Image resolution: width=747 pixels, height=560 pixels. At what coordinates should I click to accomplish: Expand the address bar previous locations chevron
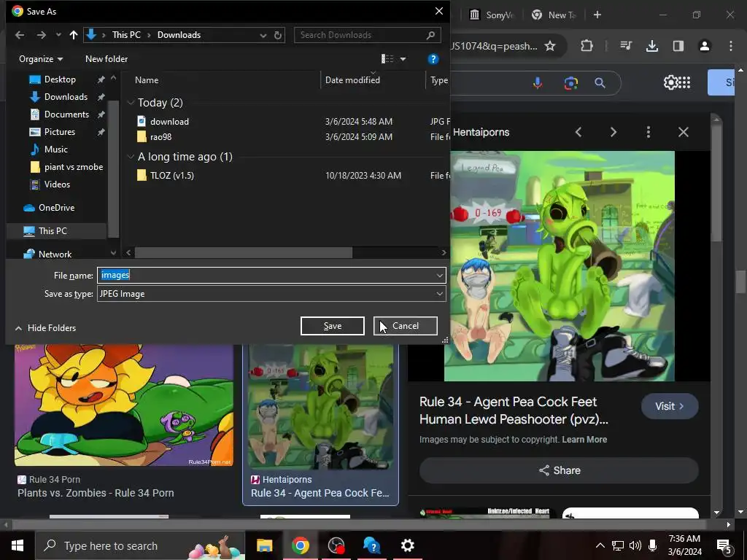263,35
